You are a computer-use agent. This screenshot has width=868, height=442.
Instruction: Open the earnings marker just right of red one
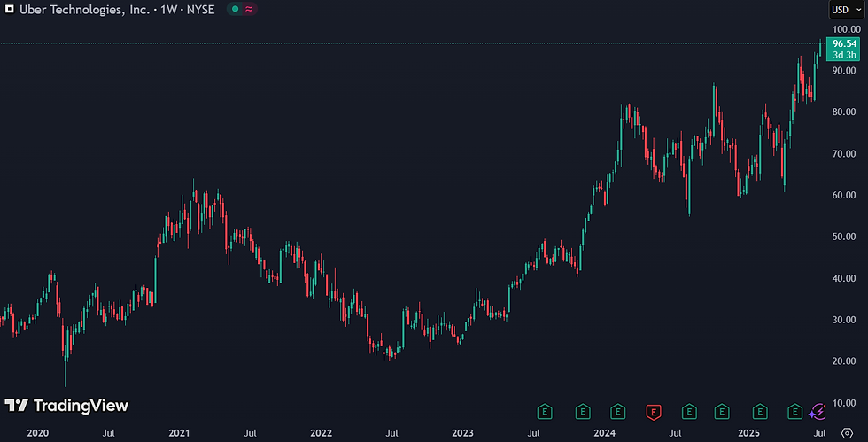pos(689,412)
